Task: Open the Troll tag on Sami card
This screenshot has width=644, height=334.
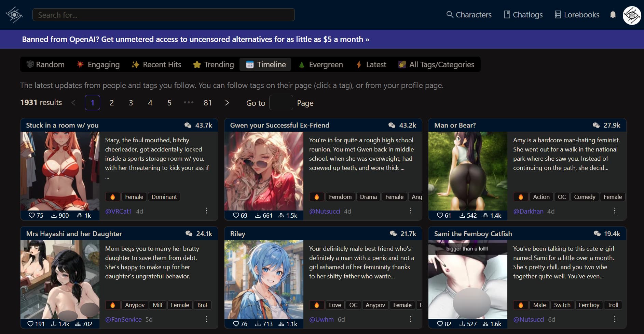Action: 613,305
